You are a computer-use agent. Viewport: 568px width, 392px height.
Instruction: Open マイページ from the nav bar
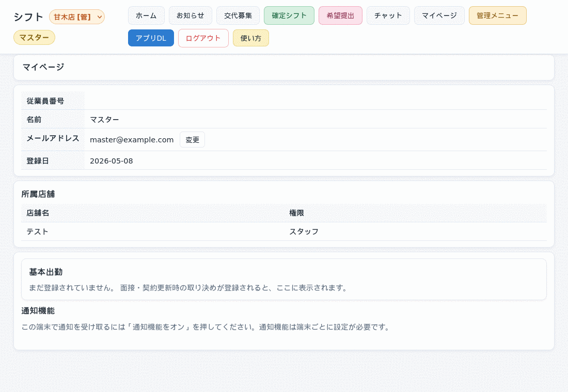[x=439, y=15]
